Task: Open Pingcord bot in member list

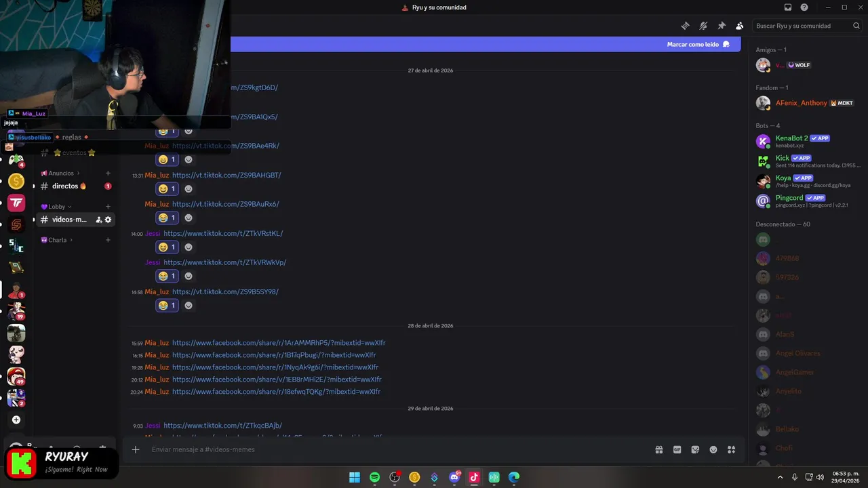Action: tap(805, 201)
